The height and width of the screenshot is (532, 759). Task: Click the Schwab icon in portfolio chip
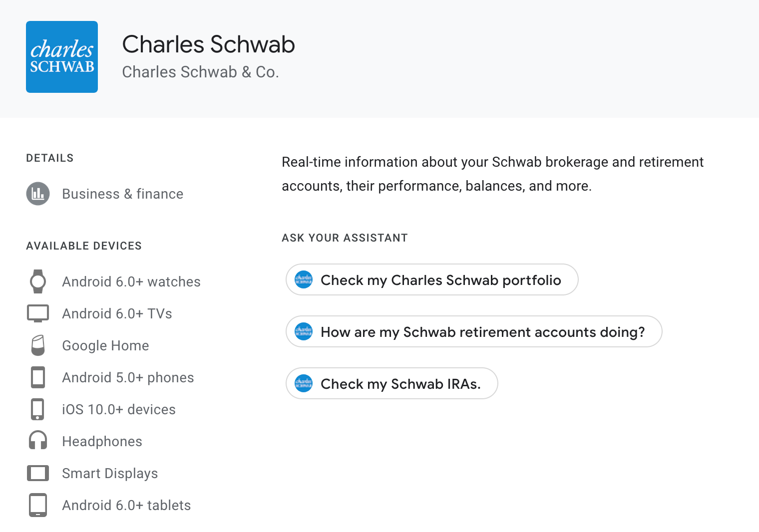tap(304, 279)
